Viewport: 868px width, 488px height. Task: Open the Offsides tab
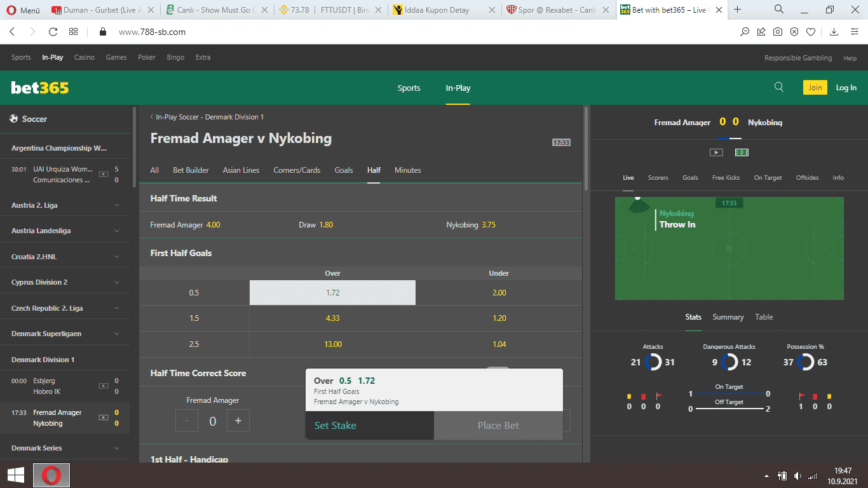point(807,178)
